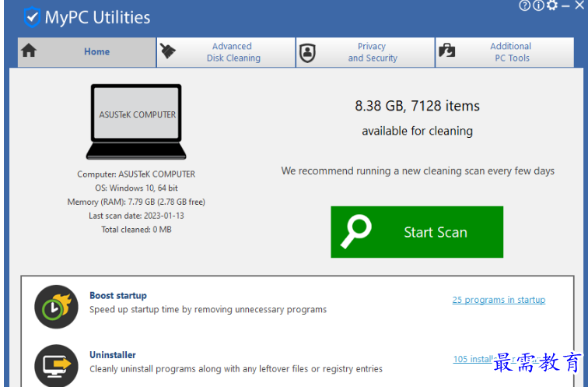Switch to the Home tab
Screen dimensions: 588x387
pyautogui.click(x=86, y=52)
